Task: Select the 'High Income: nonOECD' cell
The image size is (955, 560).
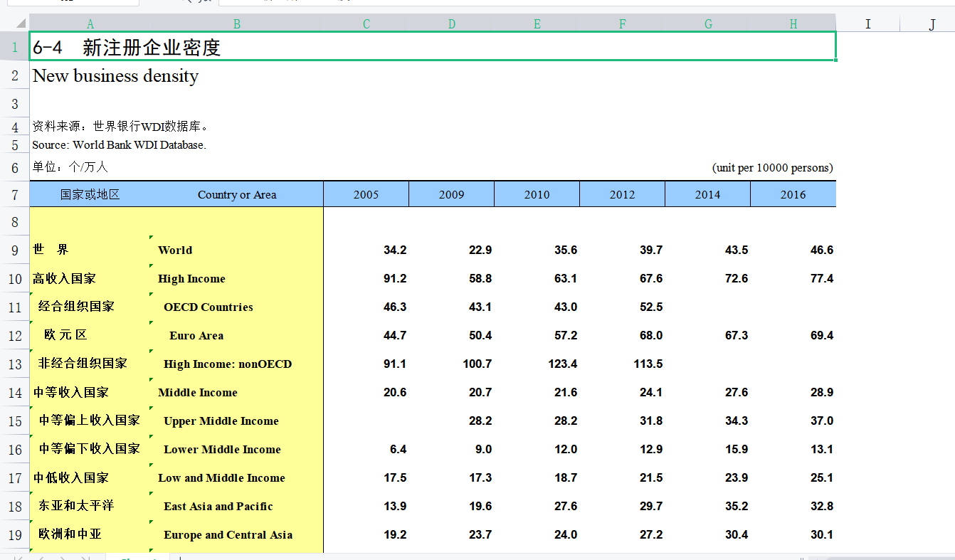Action: point(228,364)
